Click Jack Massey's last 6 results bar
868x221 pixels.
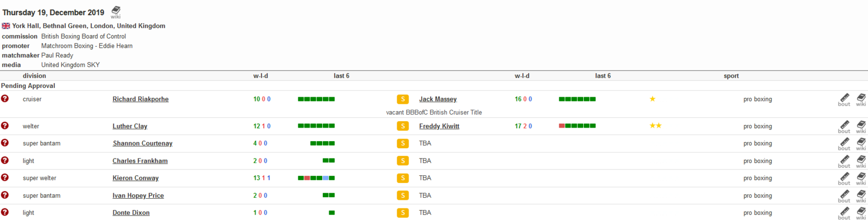(x=577, y=99)
